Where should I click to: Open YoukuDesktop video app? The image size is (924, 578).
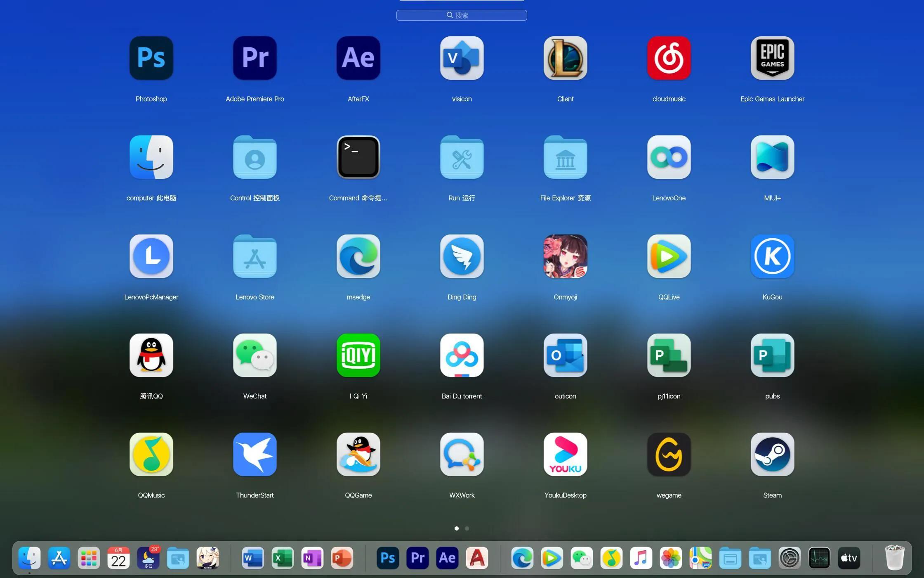click(565, 455)
